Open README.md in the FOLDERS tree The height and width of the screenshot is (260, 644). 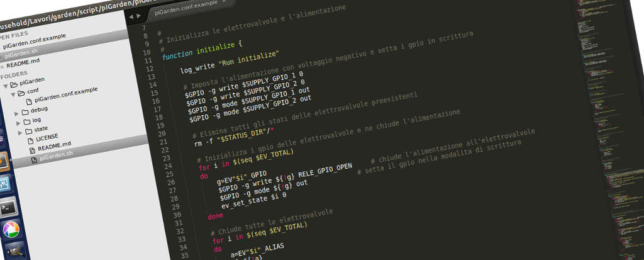click(x=55, y=146)
